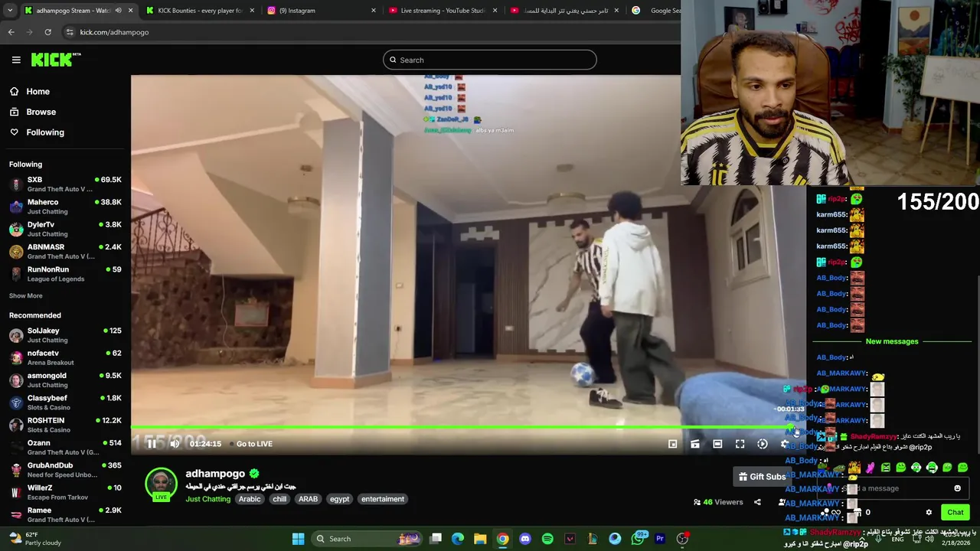980x551 pixels.
Task: Open RunNonRun channel from sidebar
Action: (x=65, y=274)
